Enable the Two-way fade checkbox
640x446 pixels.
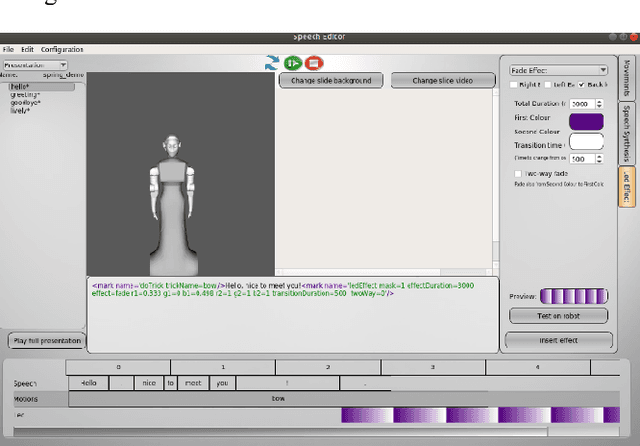516,173
